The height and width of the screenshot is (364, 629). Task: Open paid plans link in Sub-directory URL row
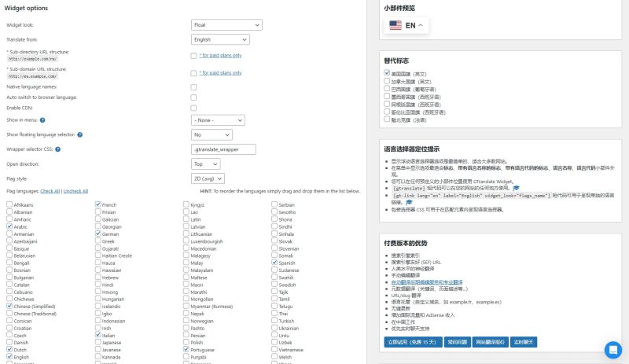[x=221, y=55]
